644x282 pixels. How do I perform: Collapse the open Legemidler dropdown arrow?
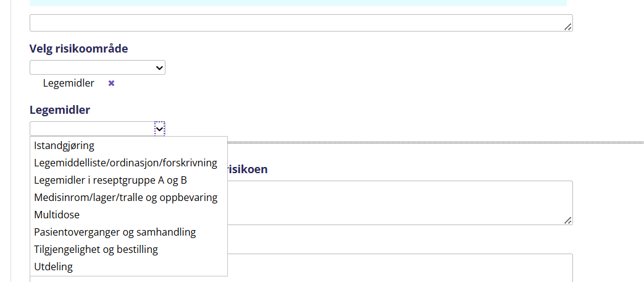(159, 128)
